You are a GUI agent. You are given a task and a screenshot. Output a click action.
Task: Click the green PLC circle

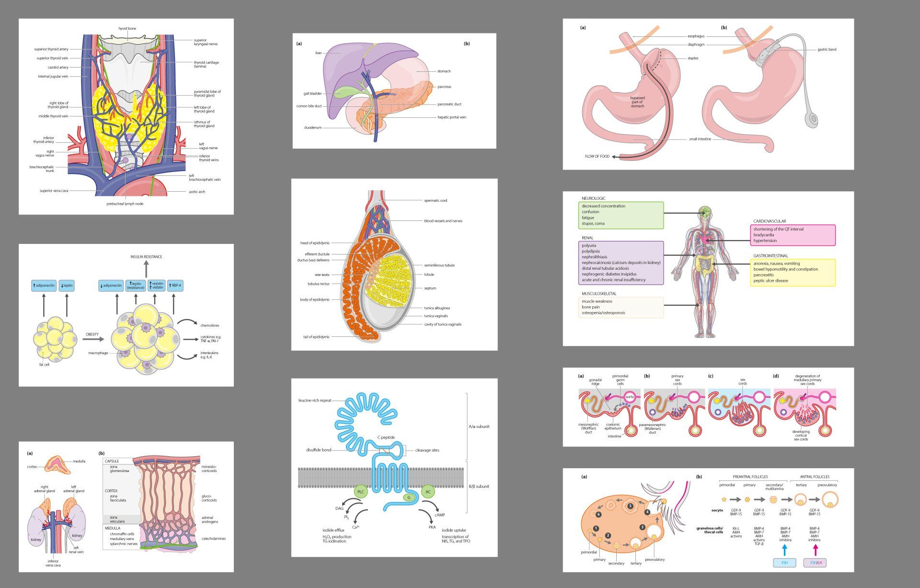pos(361,492)
